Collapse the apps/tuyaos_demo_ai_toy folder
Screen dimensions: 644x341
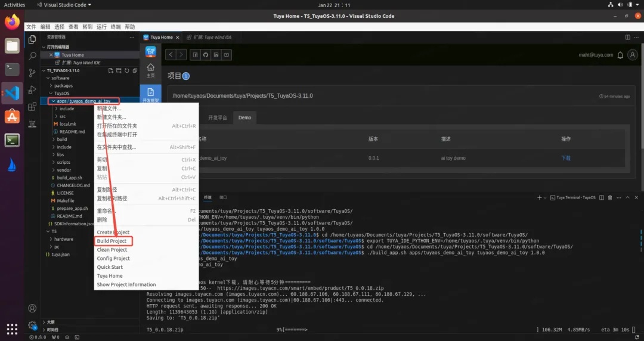(53, 101)
